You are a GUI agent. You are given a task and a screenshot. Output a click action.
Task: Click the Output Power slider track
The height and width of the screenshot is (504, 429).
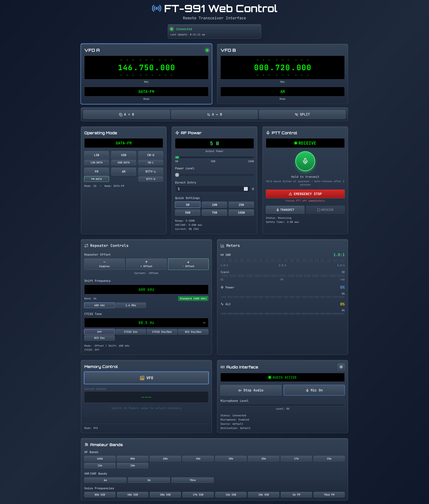pos(214,157)
